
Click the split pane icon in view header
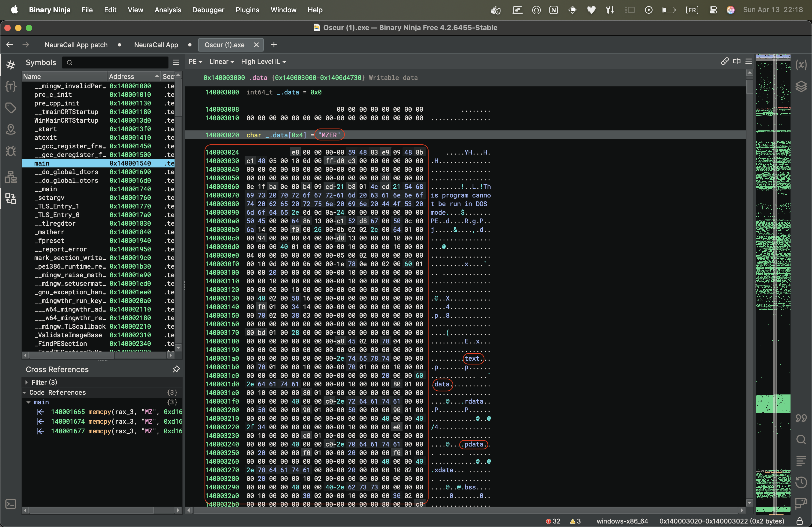pos(737,61)
